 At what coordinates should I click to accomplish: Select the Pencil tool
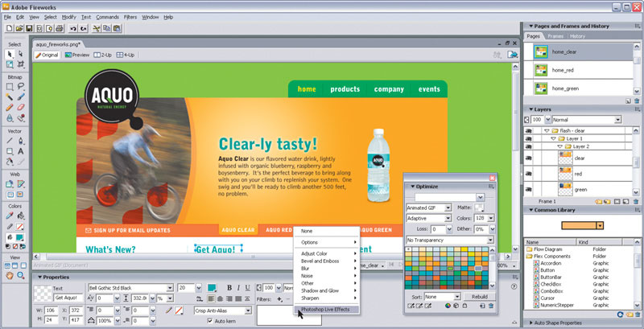pos(10,108)
